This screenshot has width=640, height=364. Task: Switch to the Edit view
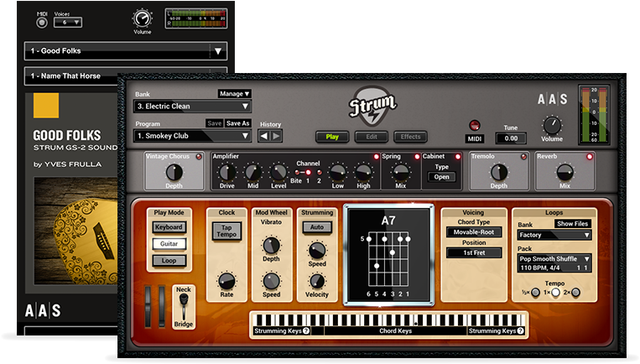point(372,137)
